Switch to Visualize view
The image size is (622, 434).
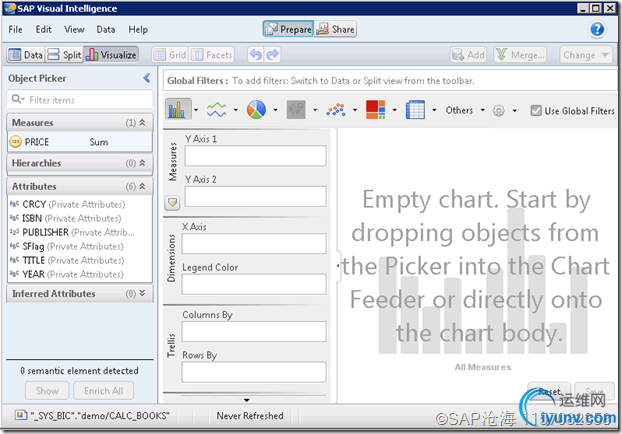[x=111, y=55]
